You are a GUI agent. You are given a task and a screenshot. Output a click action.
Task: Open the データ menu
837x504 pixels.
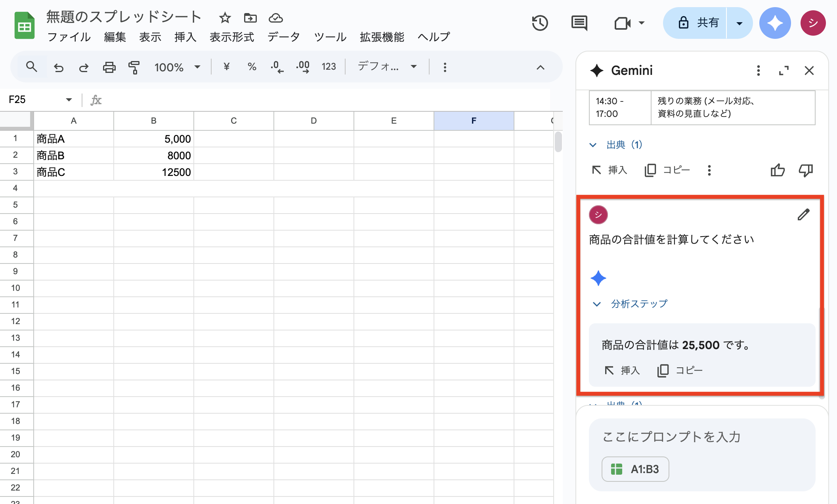[x=283, y=37]
